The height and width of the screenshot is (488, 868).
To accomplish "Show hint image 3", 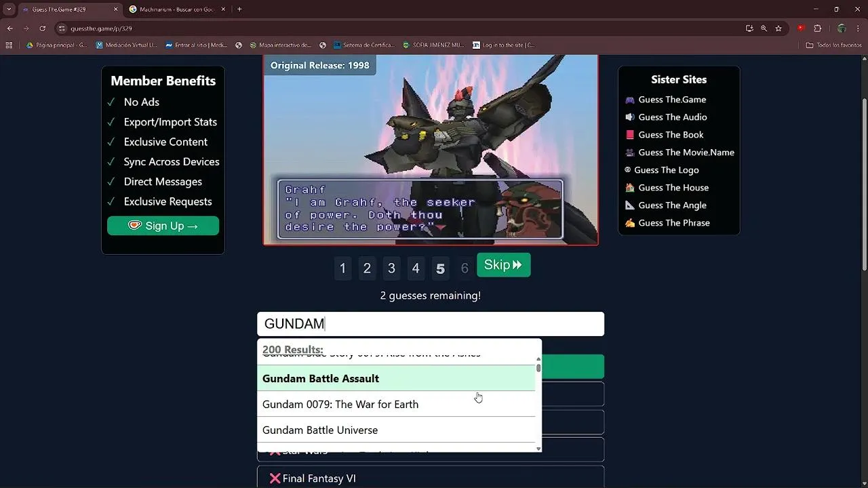I will (391, 268).
